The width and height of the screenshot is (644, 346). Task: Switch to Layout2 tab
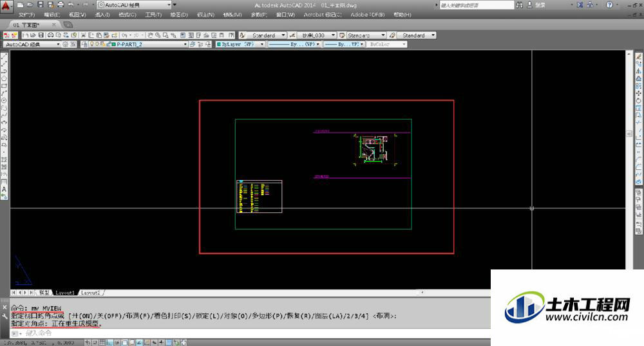click(x=90, y=293)
